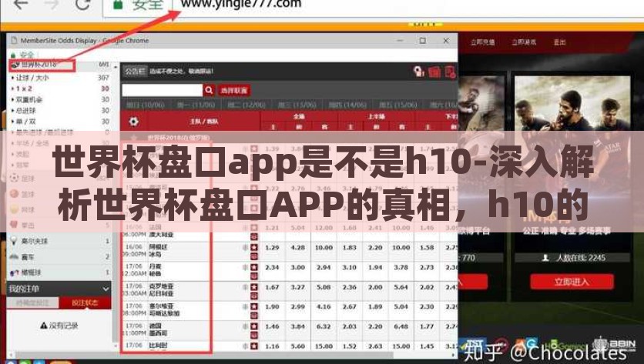Select the 网球 tennis ball icon in the sidebar
This screenshot has height=364, width=644.
coord(14,209)
